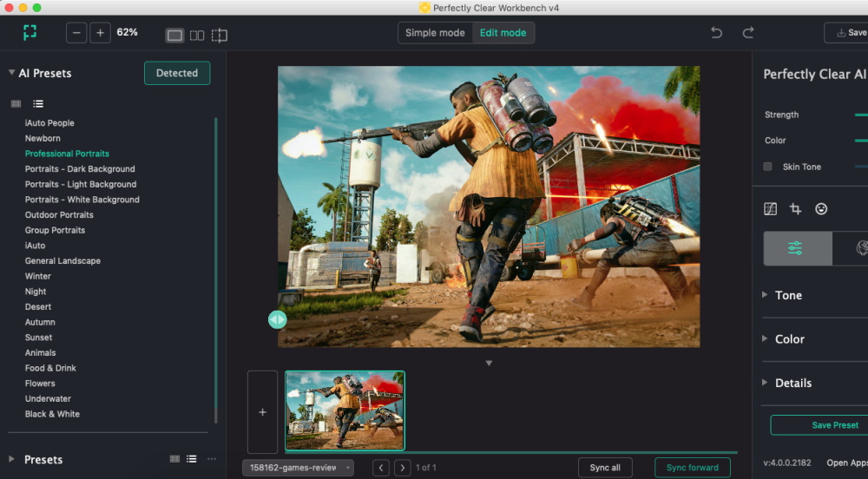Select the Black & White preset

coord(52,414)
